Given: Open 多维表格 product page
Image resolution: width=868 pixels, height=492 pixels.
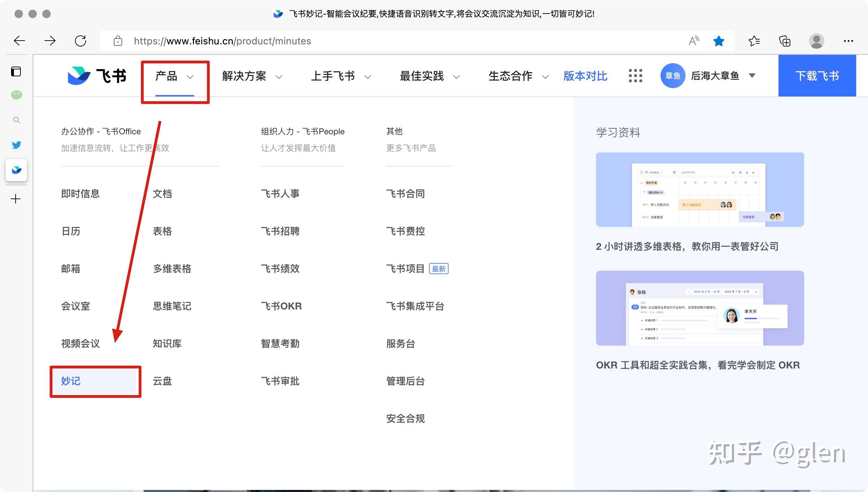Looking at the screenshot, I should point(172,269).
